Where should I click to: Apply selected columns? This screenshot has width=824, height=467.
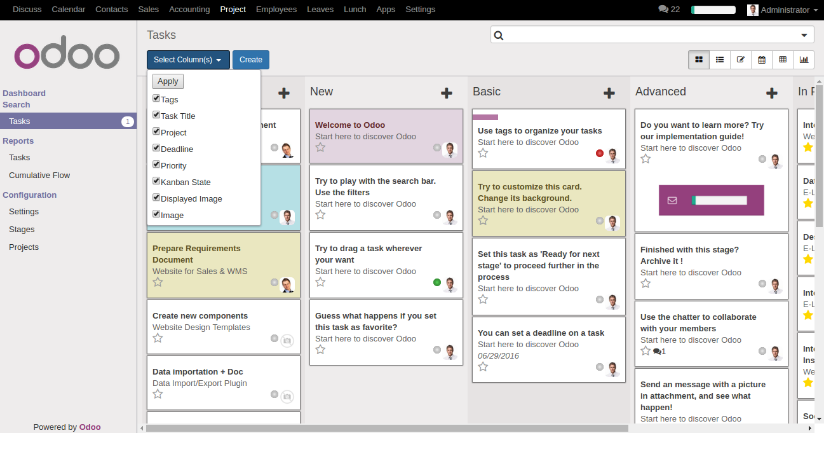(168, 81)
